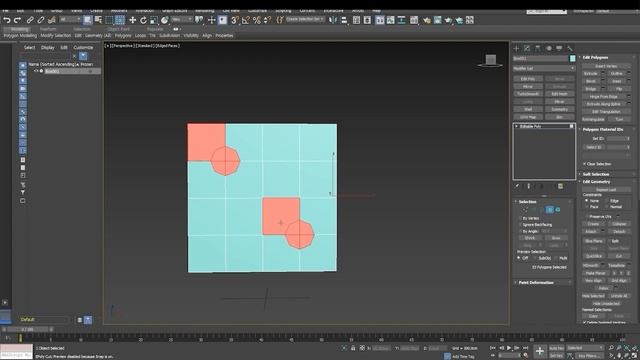Collapse the Polygon: Material IDs rollout

pyautogui.click(x=602, y=129)
